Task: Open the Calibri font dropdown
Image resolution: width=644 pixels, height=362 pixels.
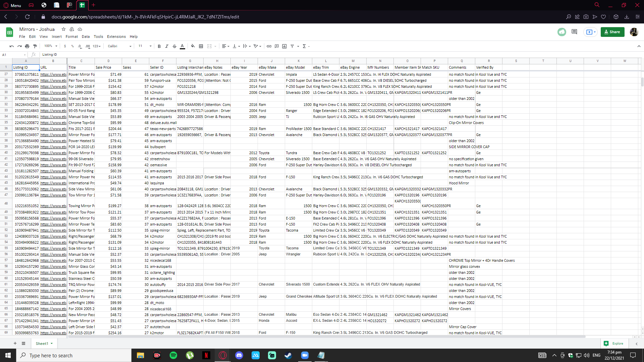Action: tap(119, 46)
